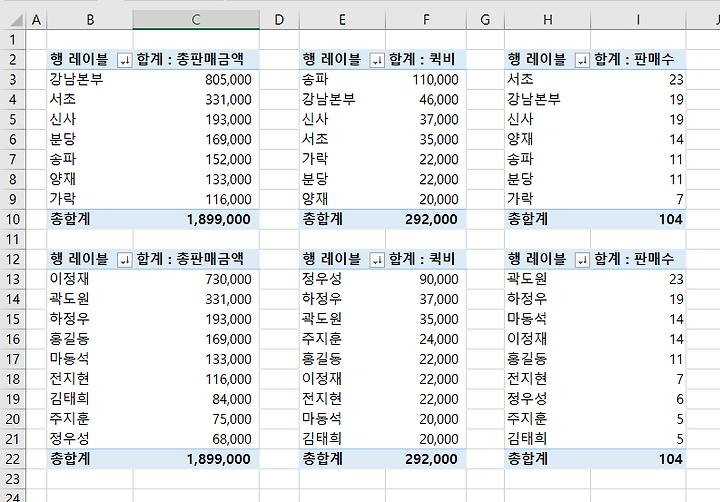Select column D header
This screenshot has width=720, height=502.
coord(279,20)
